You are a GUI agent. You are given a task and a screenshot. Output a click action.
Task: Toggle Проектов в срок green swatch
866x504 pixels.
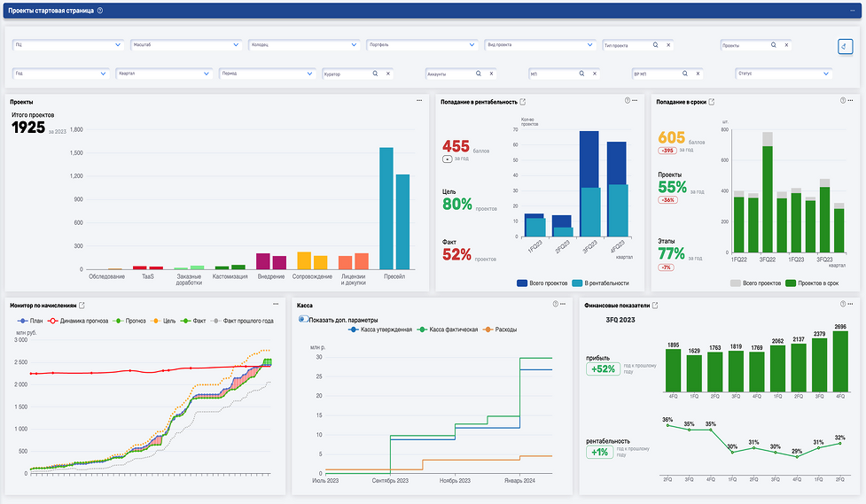click(x=791, y=283)
